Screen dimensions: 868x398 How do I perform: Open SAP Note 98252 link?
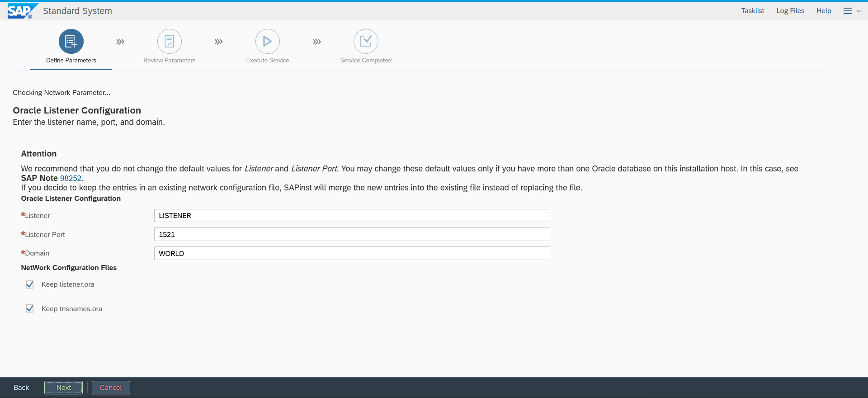[x=71, y=178]
